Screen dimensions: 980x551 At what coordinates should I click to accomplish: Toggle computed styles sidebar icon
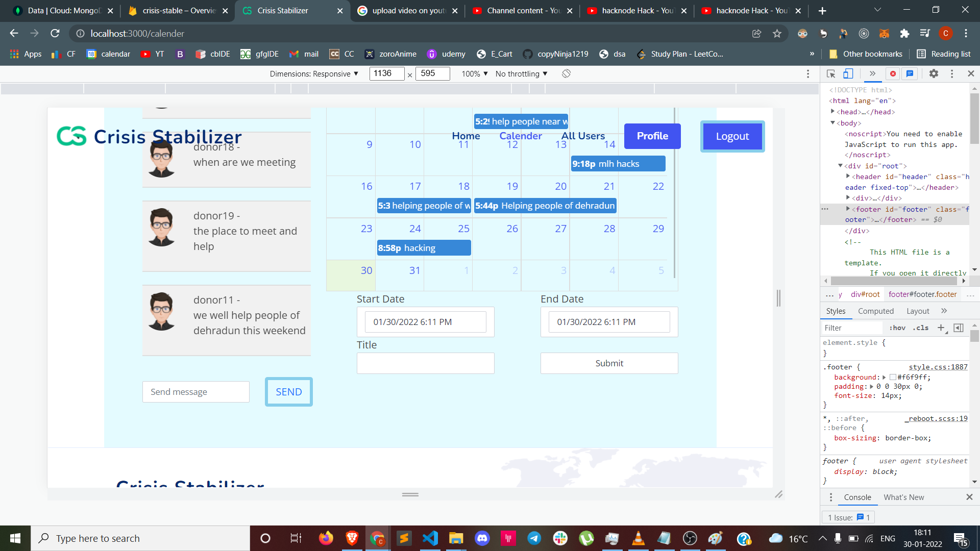pyautogui.click(x=959, y=328)
